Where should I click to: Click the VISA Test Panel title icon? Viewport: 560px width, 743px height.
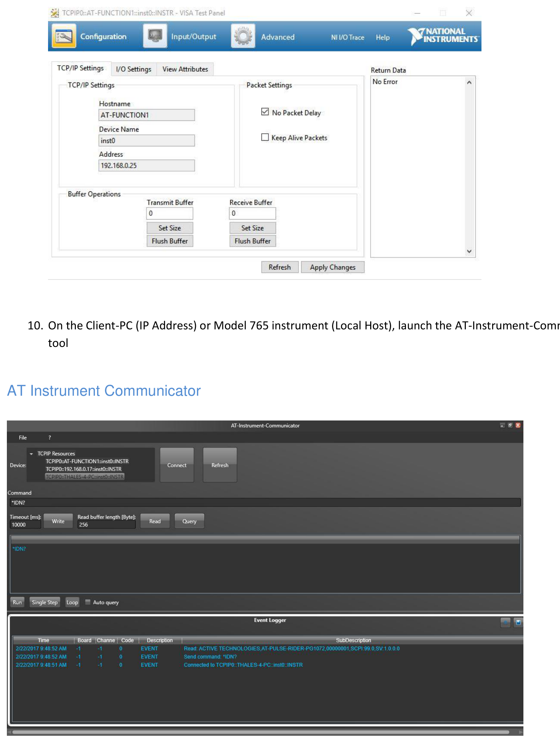55,13
